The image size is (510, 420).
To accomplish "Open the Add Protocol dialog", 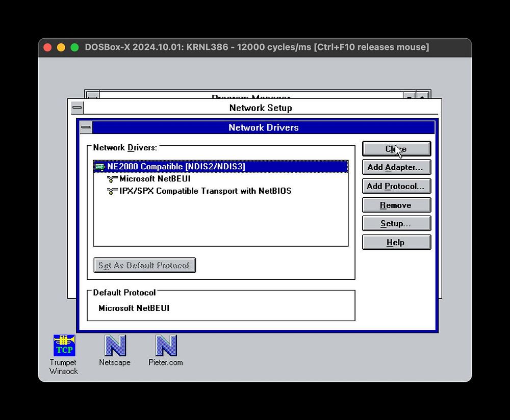I will click(x=396, y=186).
